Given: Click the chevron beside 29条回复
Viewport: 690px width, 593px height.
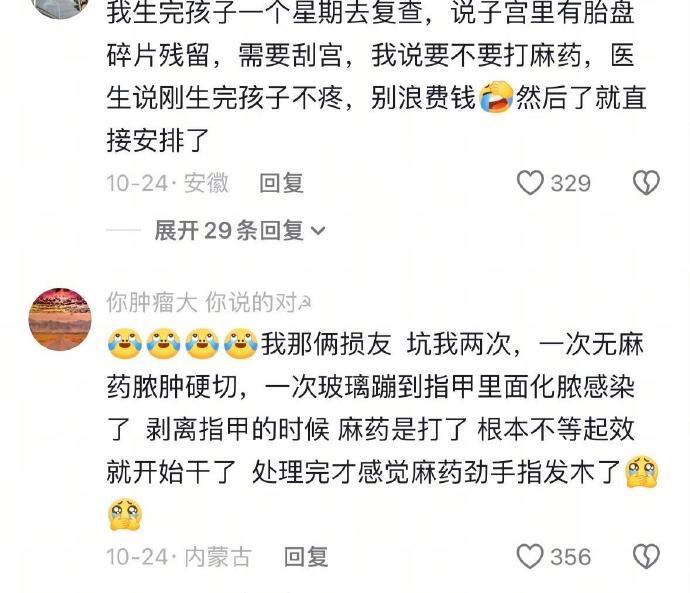Looking at the screenshot, I should 318,231.
